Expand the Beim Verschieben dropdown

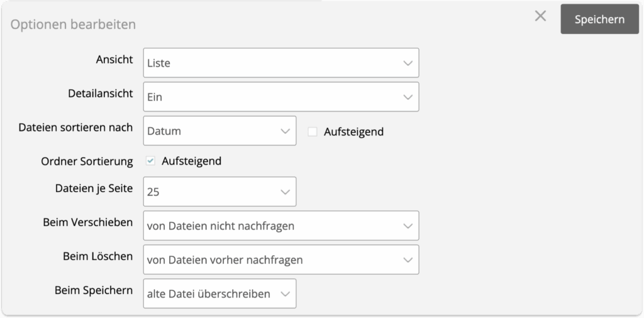[x=280, y=225]
